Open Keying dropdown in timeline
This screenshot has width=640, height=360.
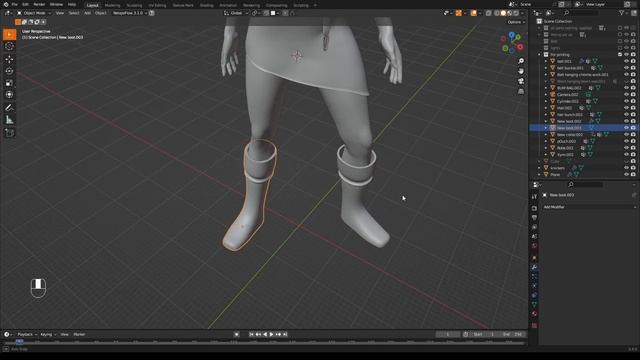click(x=48, y=334)
